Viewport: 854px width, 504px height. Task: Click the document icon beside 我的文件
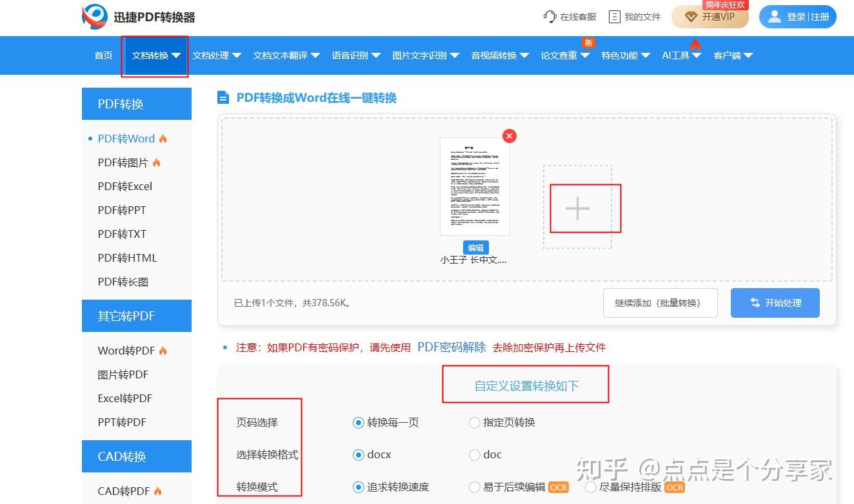pyautogui.click(x=615, y=17)
